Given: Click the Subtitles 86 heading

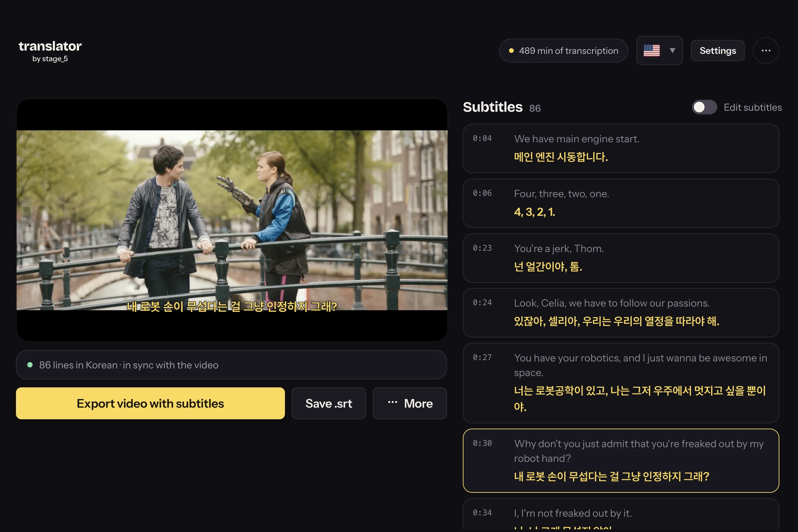Looking at the screenshot, I should (x=502, y=107).
